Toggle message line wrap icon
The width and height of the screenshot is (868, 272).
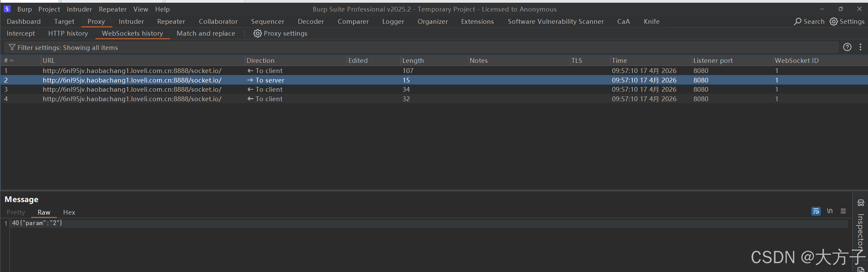[816, 211]
